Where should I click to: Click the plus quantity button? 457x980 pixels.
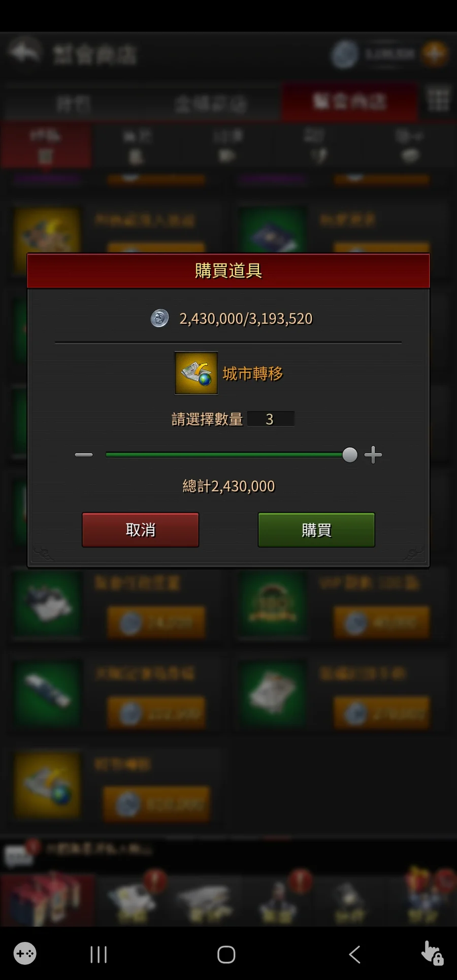pos(373,455)
